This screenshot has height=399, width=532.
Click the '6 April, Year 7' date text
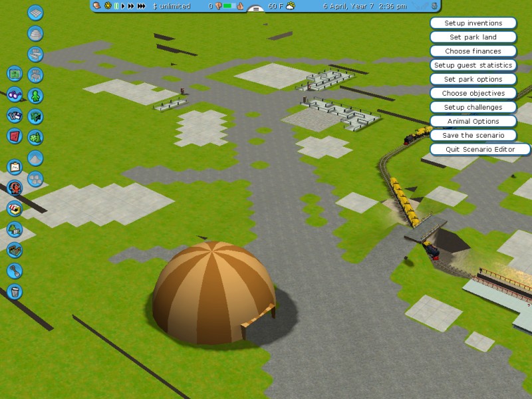coord(347,6)
